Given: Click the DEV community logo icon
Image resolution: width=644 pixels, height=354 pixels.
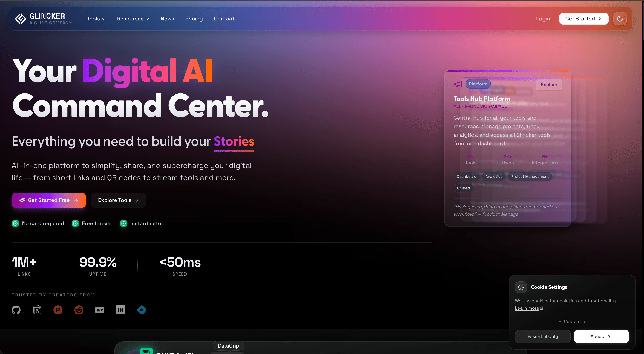Looking at the screenshot, I should tap(100, 310).
